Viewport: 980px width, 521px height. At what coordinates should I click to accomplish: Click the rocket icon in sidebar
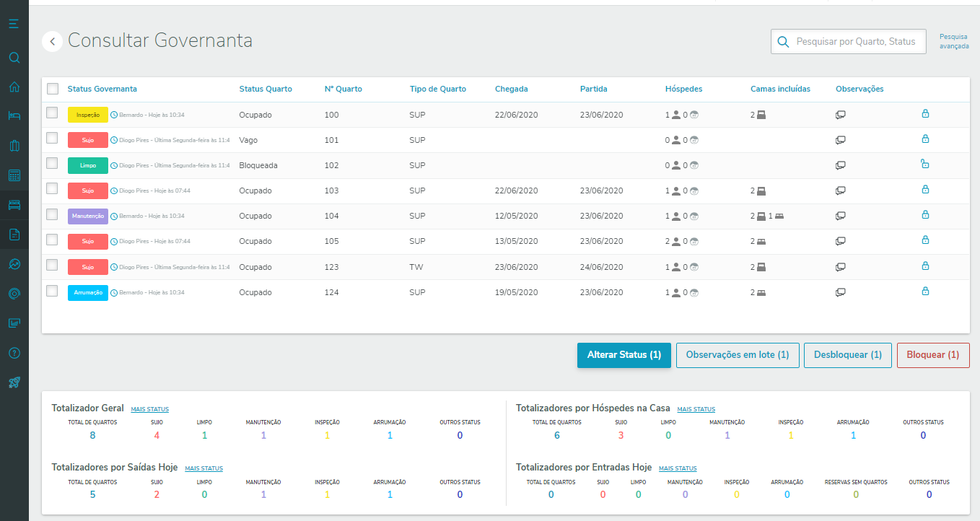point(14,382)
